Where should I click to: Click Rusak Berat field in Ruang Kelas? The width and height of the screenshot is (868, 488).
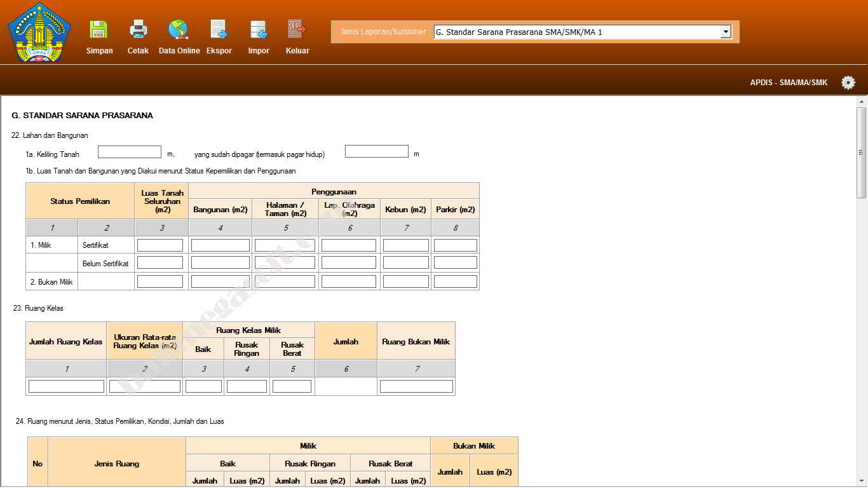point(292,386)
